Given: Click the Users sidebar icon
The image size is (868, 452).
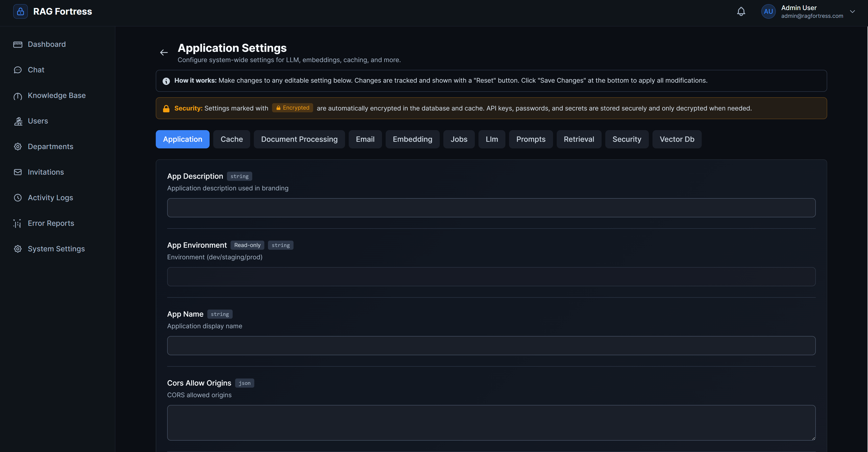Looking at the screenshot, I should (18, 121).
